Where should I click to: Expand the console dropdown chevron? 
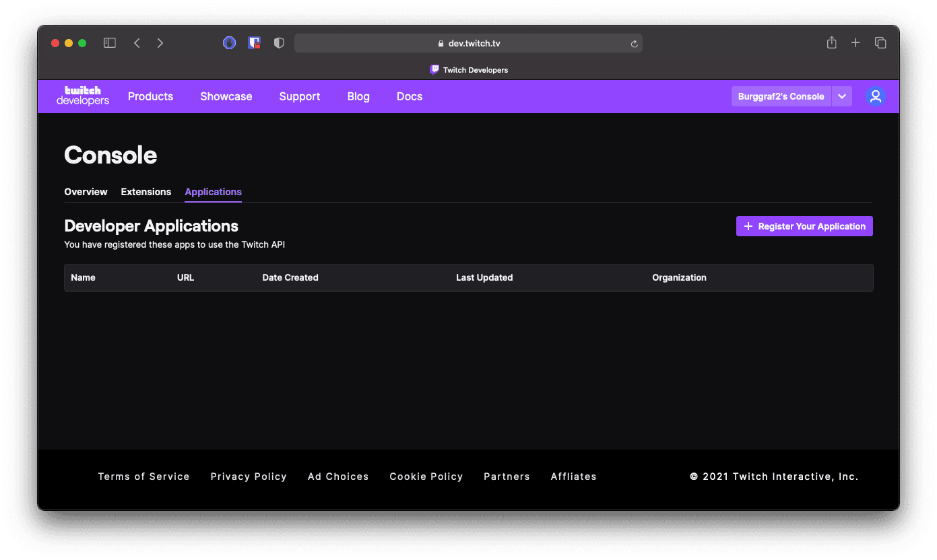click(842, 96)
